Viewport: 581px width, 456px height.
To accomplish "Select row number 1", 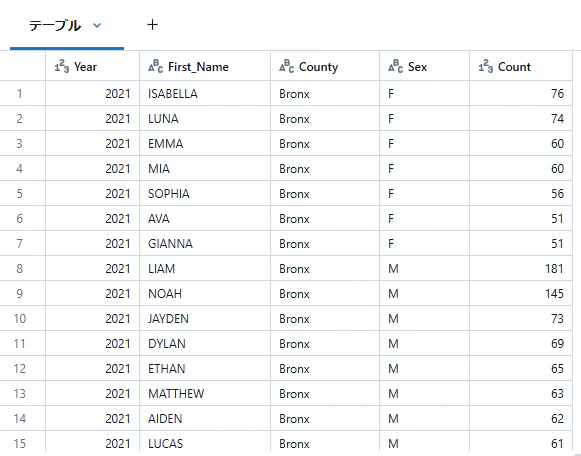I will coord(20,94).
